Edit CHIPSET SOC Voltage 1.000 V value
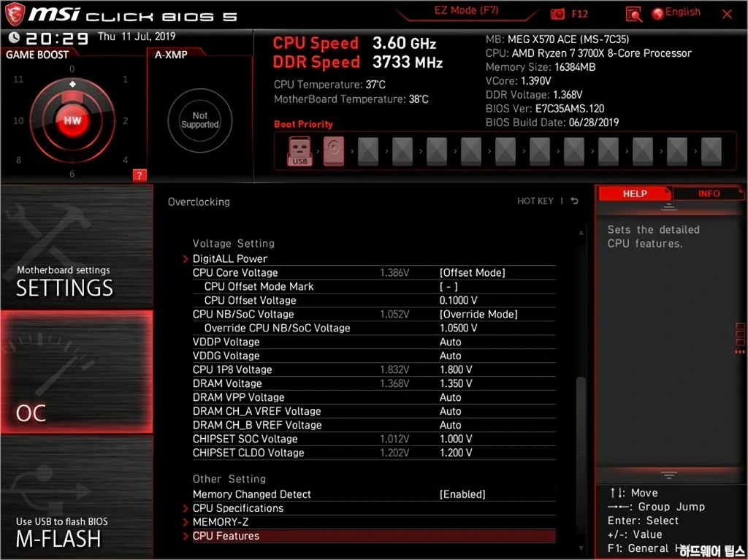Viewport: 748px width, 560px height. click(456, 438)
